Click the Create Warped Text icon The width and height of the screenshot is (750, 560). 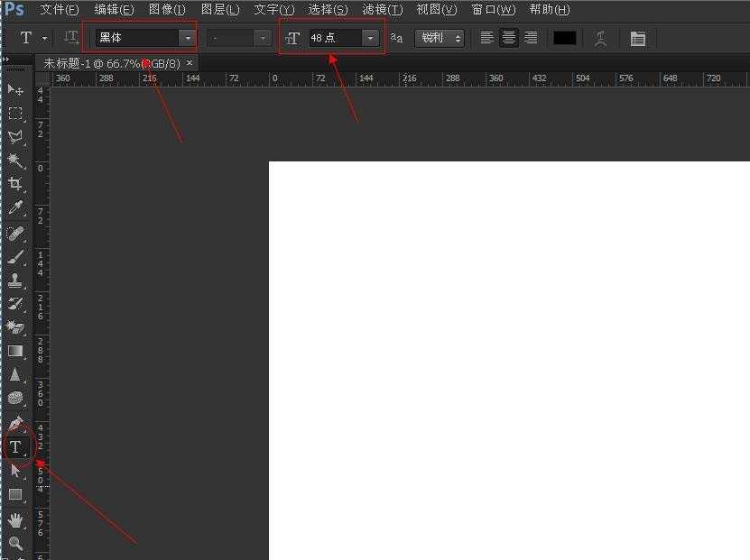pos(600,38)
